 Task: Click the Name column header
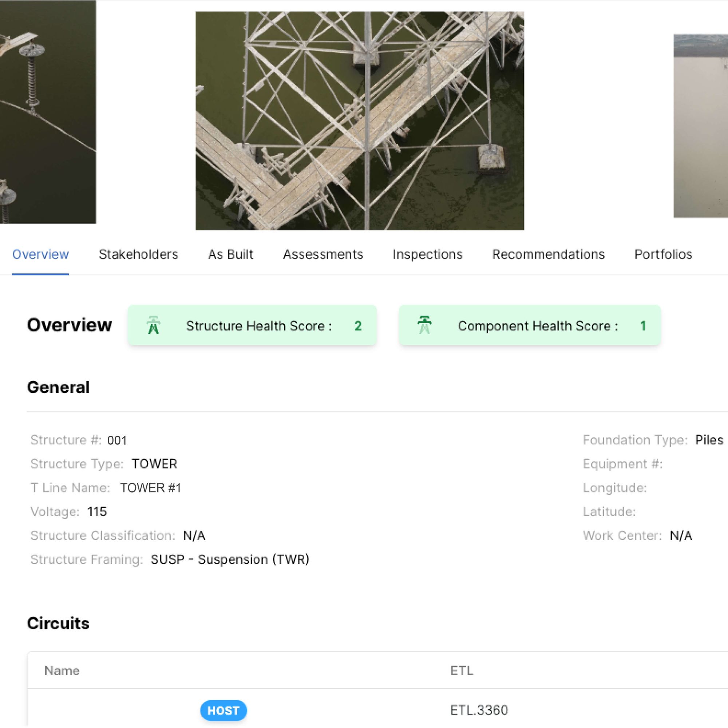pyautogui.click(x=62, y=671)
